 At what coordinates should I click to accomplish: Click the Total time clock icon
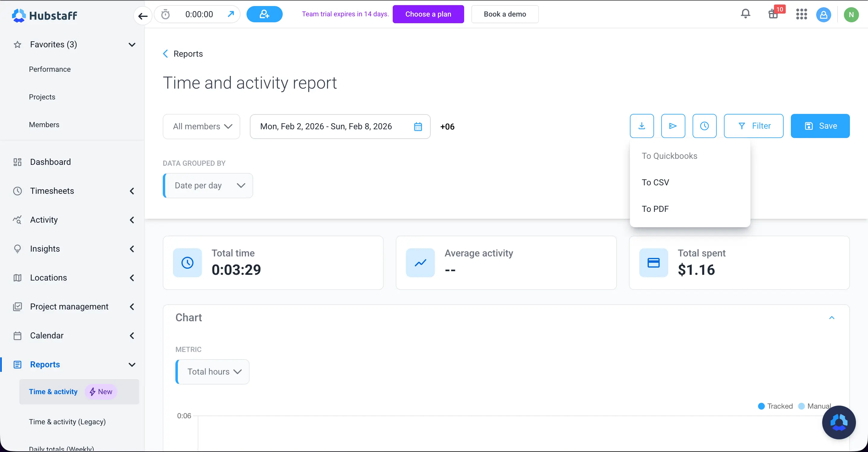(x=187, y=263)
